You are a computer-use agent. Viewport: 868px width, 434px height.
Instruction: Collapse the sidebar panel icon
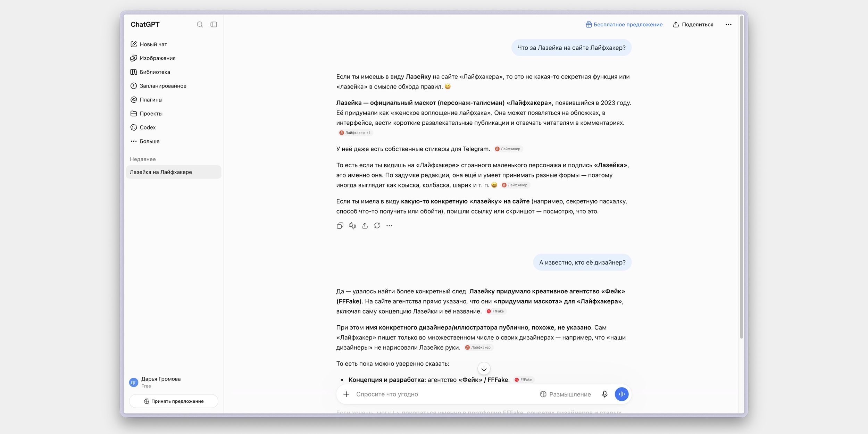(x=214, y=24)
